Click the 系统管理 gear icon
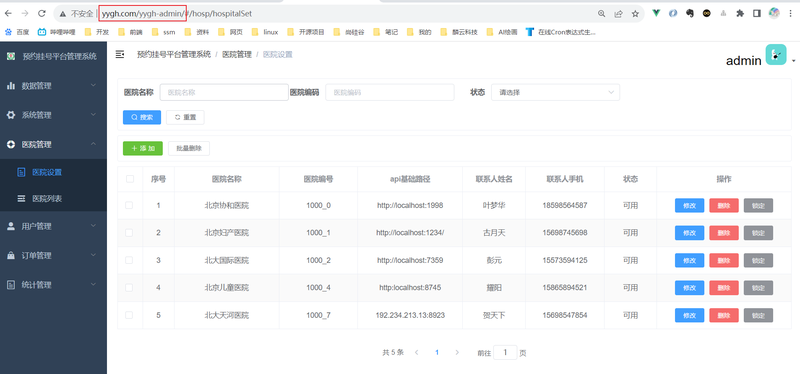The height and width of the screenshot is (374, 800). point(11,115)
